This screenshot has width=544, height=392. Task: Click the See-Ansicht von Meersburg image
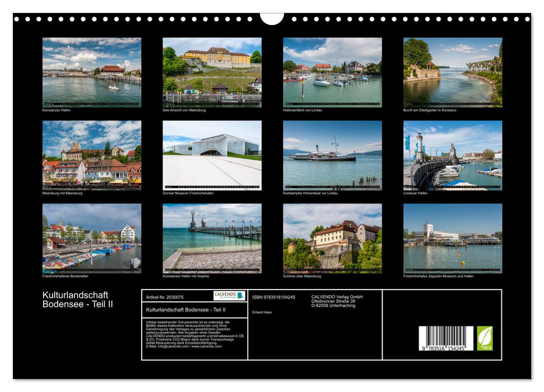tap(212, 71)
